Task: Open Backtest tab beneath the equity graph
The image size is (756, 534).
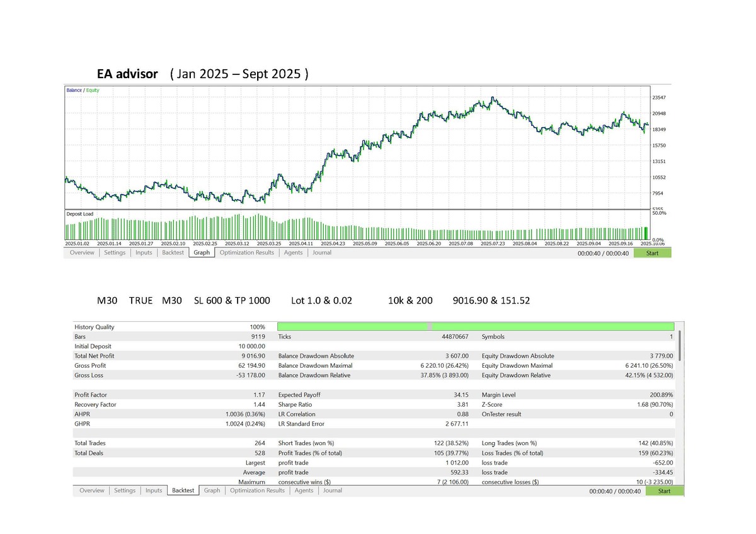Action: coord(173,253)
